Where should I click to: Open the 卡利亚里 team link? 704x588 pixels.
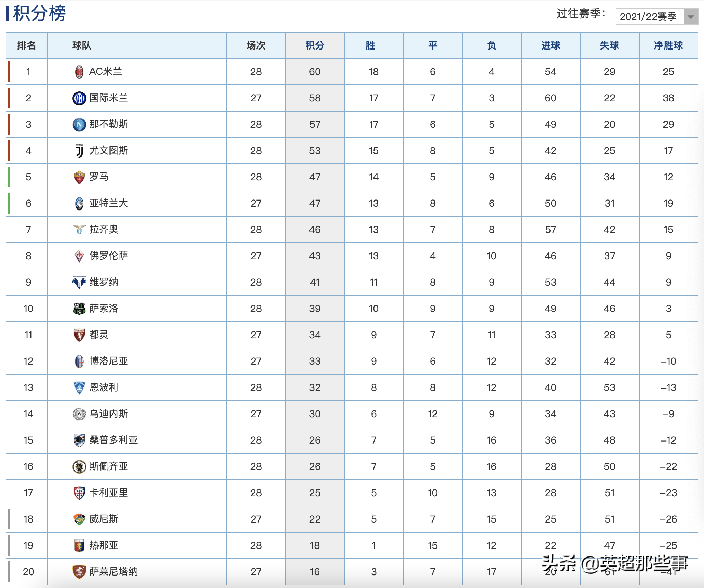click(109, 493)
